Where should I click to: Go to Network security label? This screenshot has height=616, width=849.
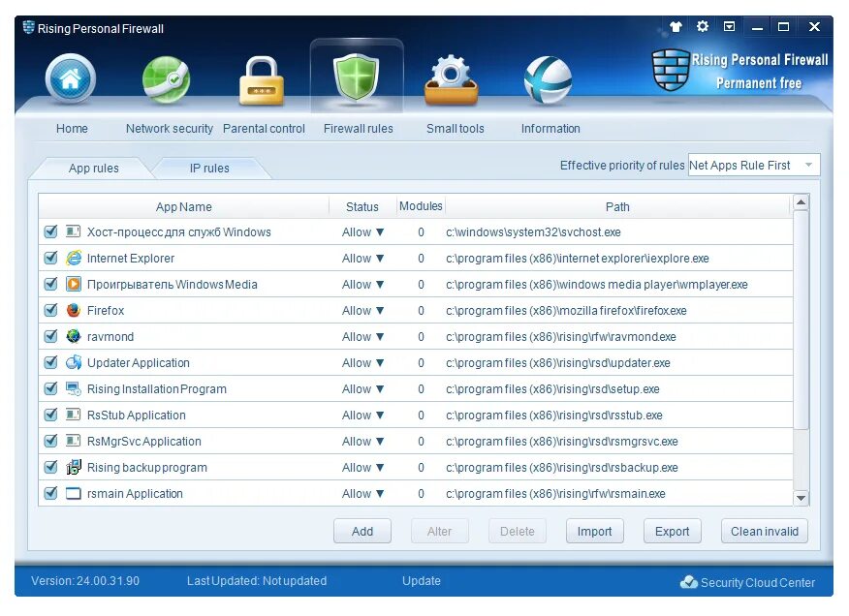170,128
